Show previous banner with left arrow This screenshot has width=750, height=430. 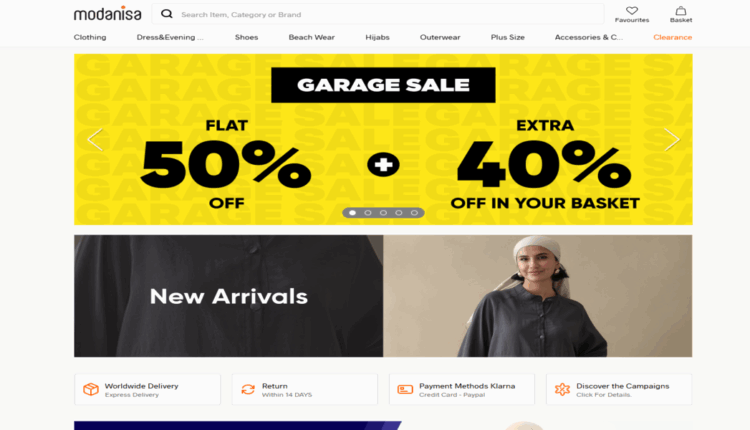coord(95,140)
